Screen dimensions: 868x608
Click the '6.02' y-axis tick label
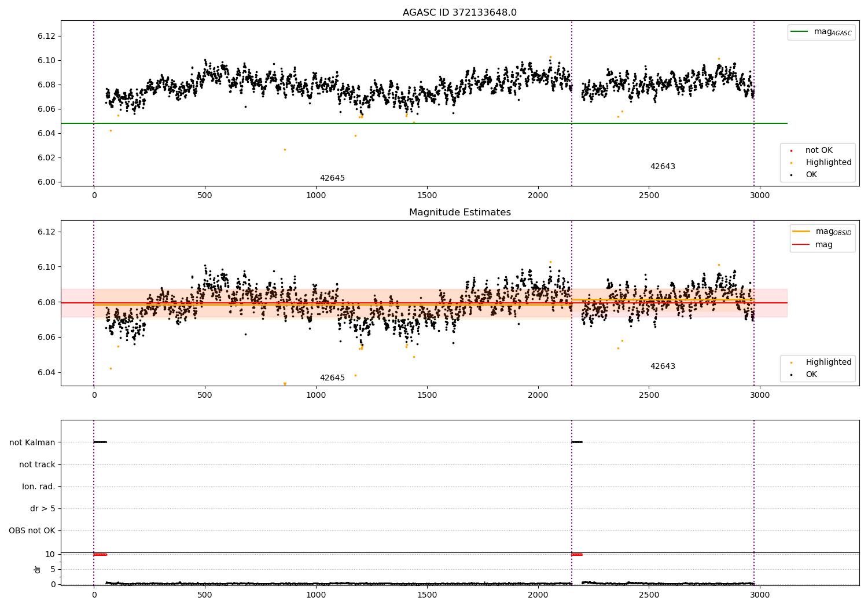click(x=46, y=158)
